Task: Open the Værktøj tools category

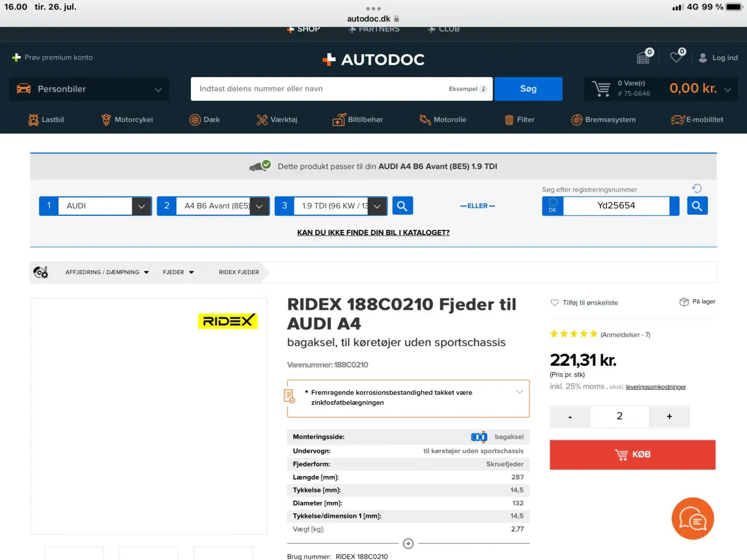Action: click(x=277, y=120)
